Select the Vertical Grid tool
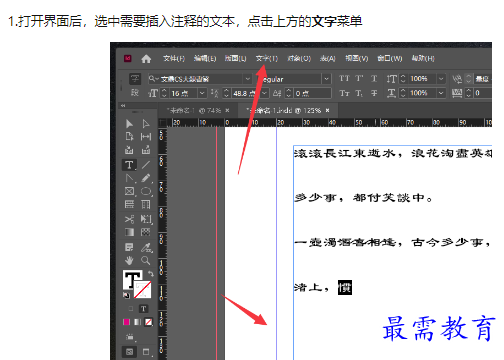Image resolution: width=504 pixels, height=360 pixels. click(146, 204)
